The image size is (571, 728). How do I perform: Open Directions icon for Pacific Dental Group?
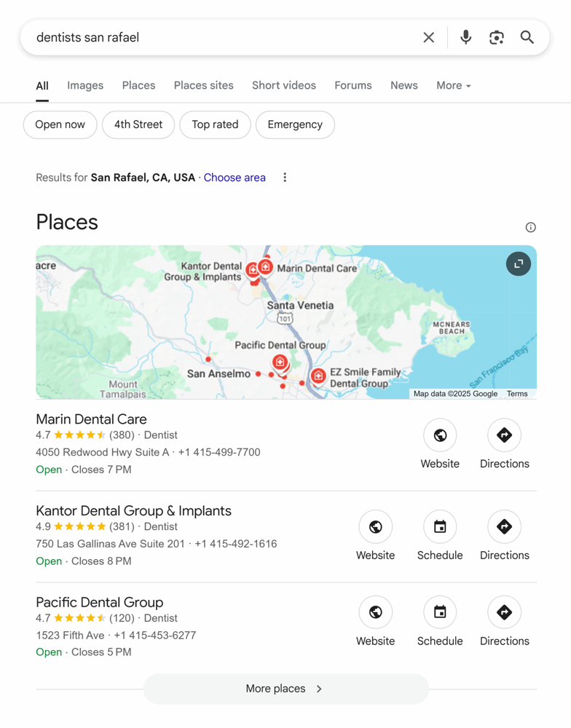coord(504,612)
